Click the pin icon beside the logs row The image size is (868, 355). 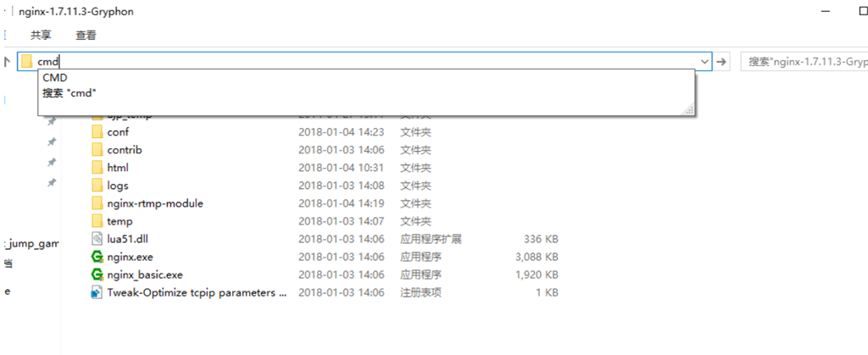coord(52,182)
